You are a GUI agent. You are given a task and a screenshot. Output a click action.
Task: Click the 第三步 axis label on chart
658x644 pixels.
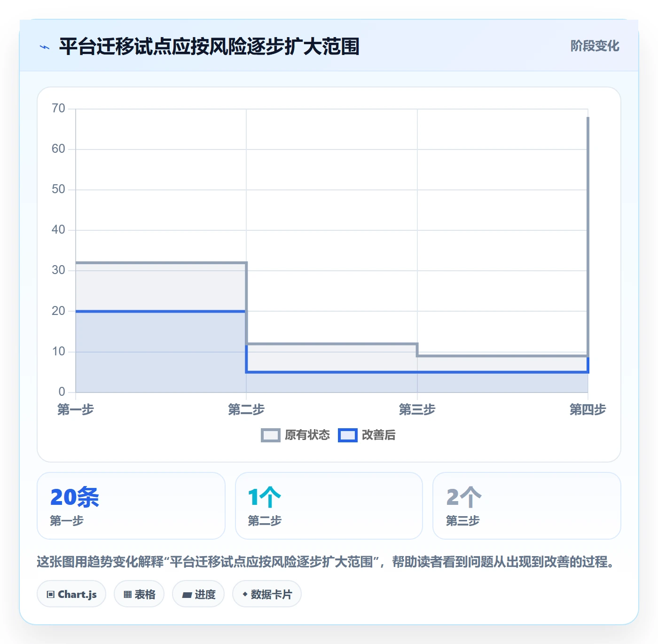[417, 409]
